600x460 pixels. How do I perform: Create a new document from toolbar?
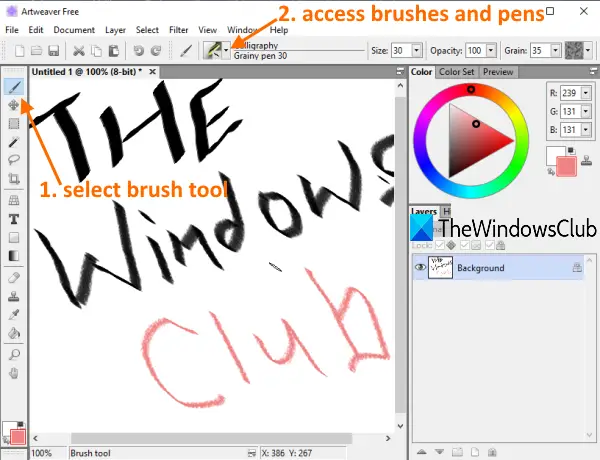tap(20, 51)
